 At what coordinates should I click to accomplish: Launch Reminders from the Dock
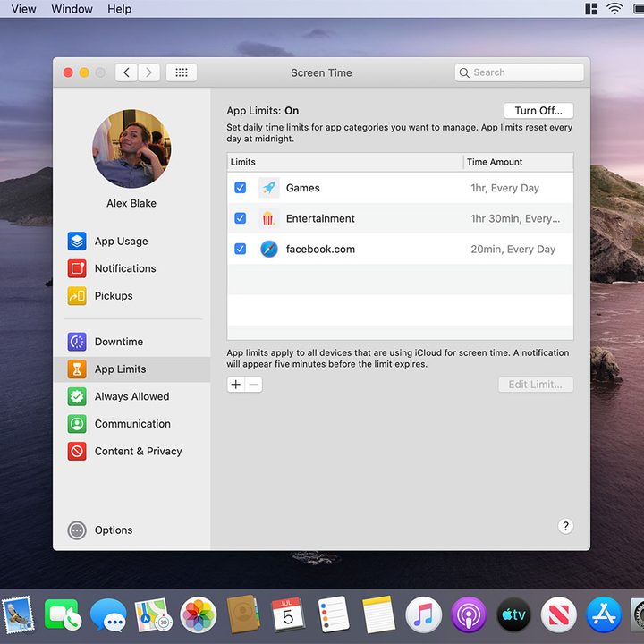(334, 614)
